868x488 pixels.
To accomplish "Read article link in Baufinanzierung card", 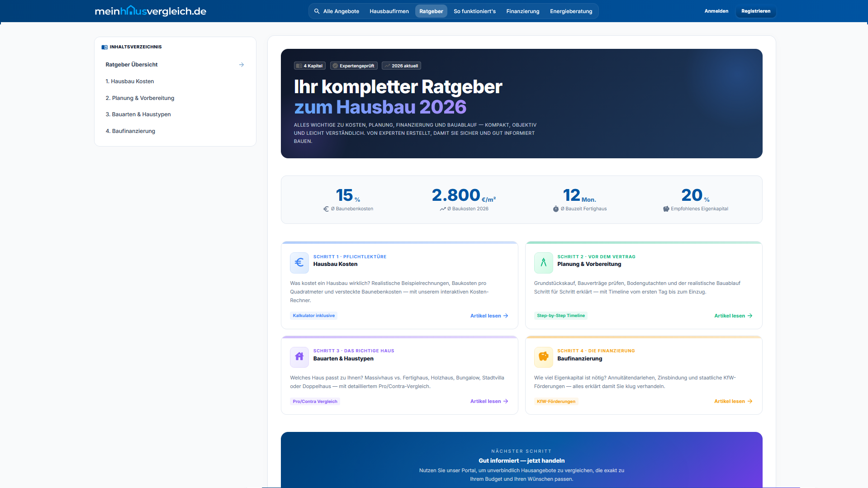I will [x=733, y=401].
